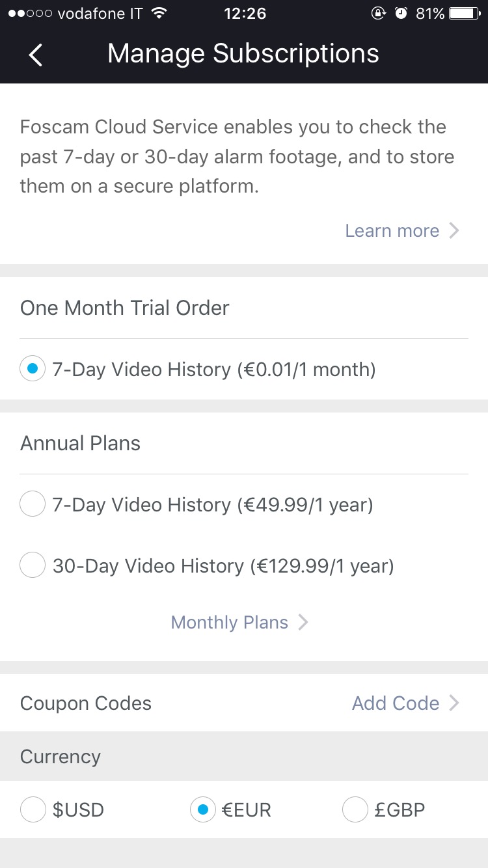This screenshot has height=868, width=488.
Task: Tap the back arrow icon
Action: [36, 55]
